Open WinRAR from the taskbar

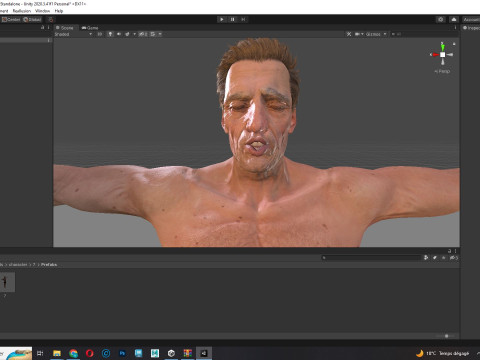tap(187, 353)
